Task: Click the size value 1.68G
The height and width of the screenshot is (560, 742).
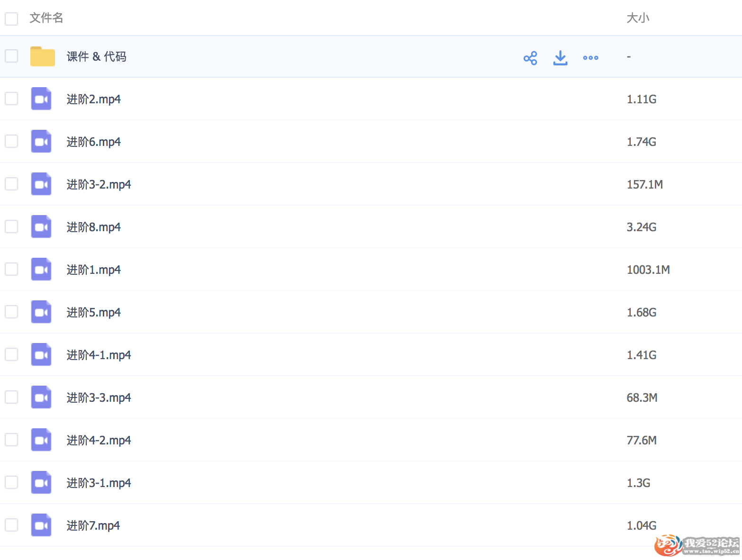Action: point(642,312)
